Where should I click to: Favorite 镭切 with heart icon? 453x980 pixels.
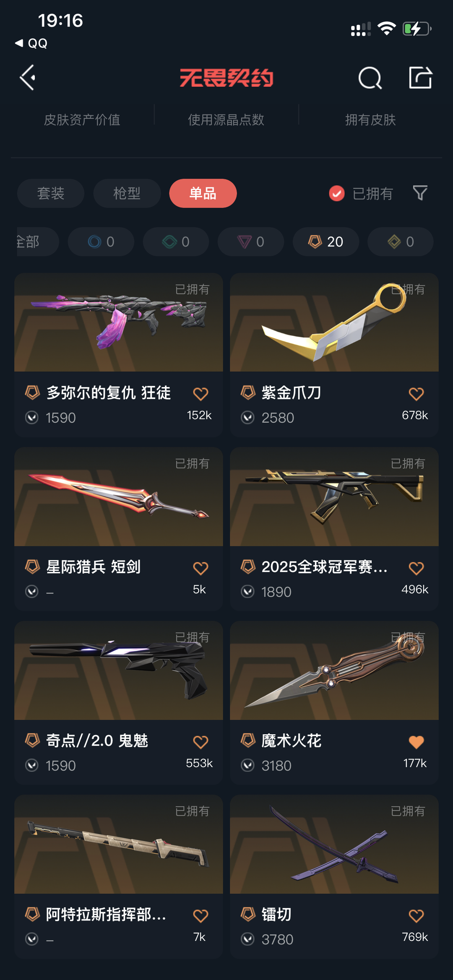[416, 915]
